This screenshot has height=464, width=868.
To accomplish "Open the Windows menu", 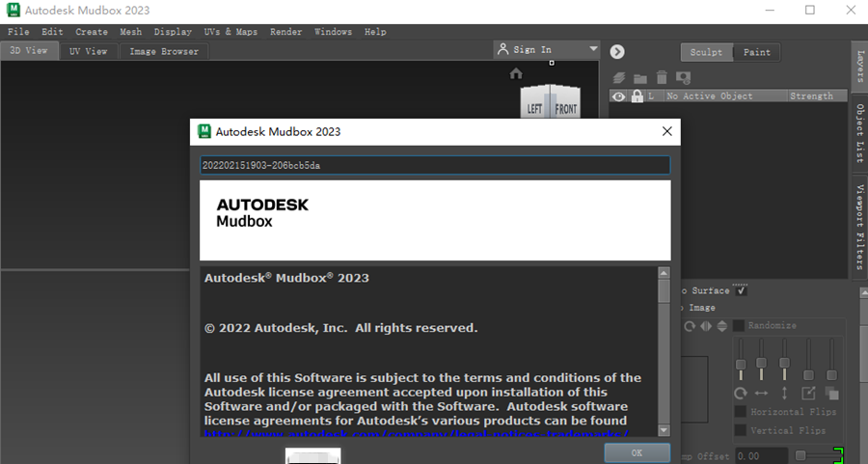I will [333, 32].
